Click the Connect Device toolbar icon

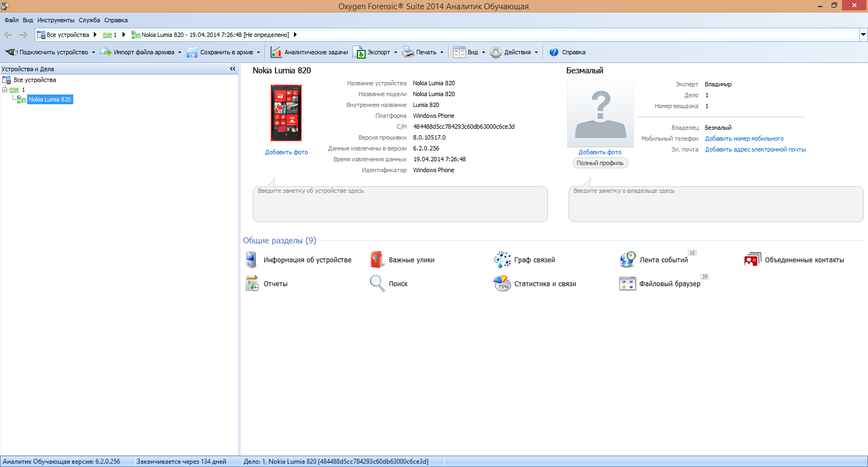tap(11, 52)
